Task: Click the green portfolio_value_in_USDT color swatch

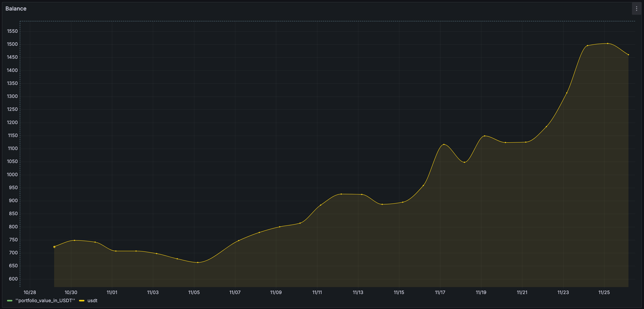Action: [x=10, y=301]
